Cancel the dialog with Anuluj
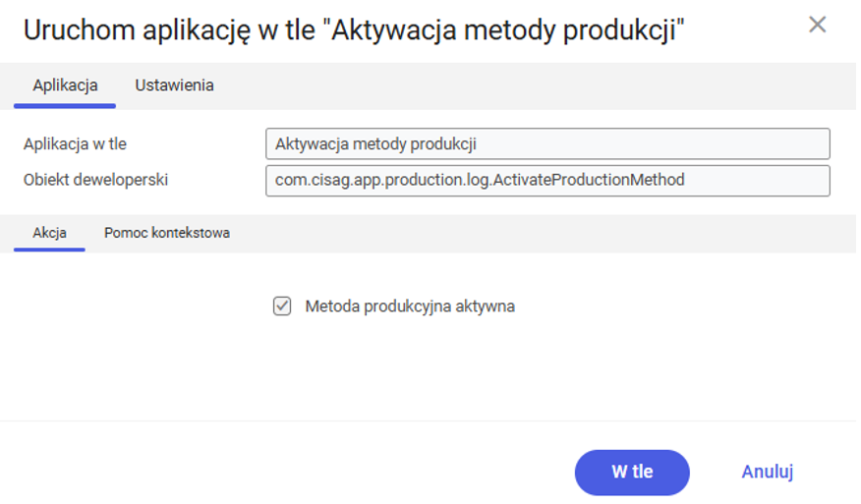The image size is (861, 504). click(767, 472)
